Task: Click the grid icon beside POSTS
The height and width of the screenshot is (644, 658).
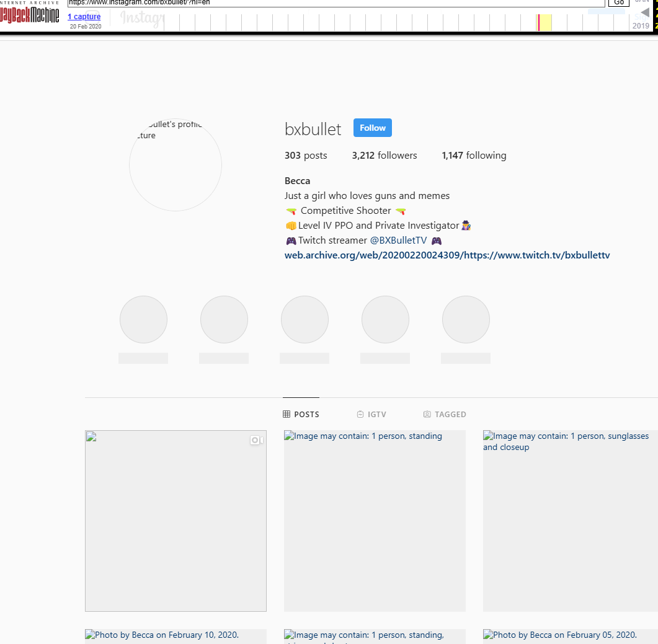Action: point(287,414)
